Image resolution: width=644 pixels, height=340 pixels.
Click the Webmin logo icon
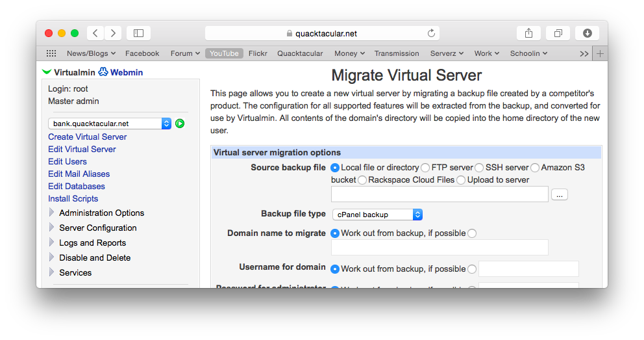pyautogui.click(x=103, y=72)
